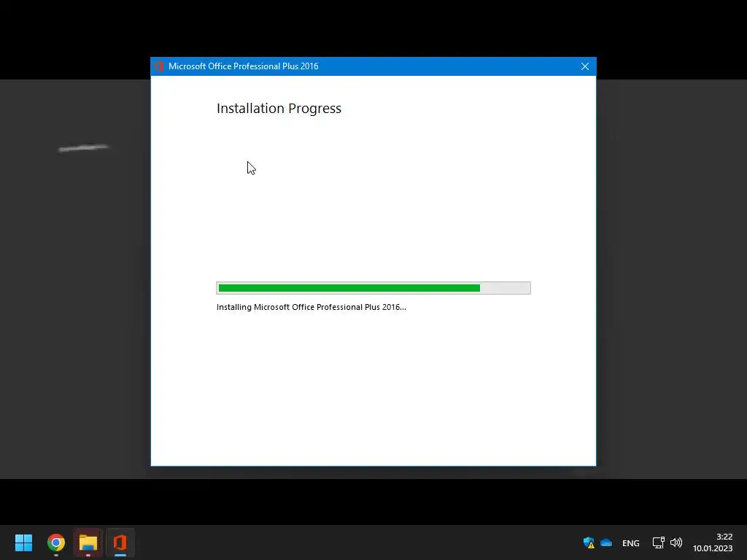Click the installer window title text
Screen dimensions: 747x560
pyautogui.click(x=244, y=66)
